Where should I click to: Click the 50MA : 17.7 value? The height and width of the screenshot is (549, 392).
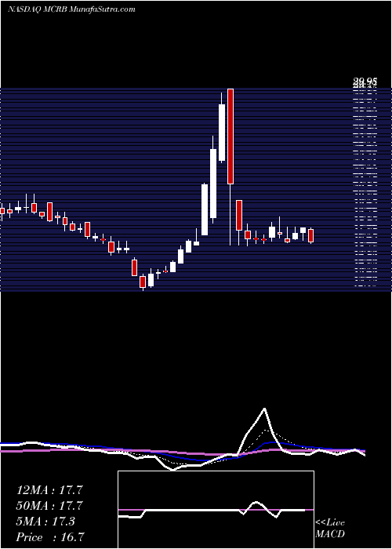pyautogui.click(x=49, y=506)
